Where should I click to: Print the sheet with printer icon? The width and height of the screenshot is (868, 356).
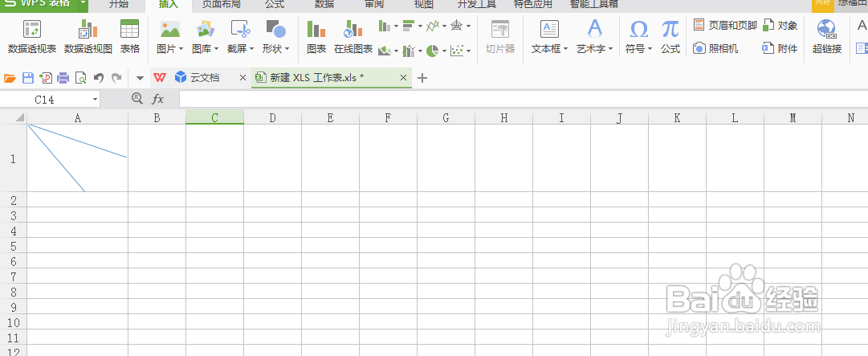(63, 78)
